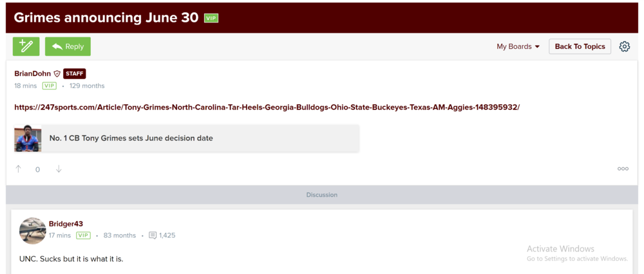Open the Bridger43 username profile link
Image resolution: width=644 pixels, height=274 pixels.
point(66,224)
